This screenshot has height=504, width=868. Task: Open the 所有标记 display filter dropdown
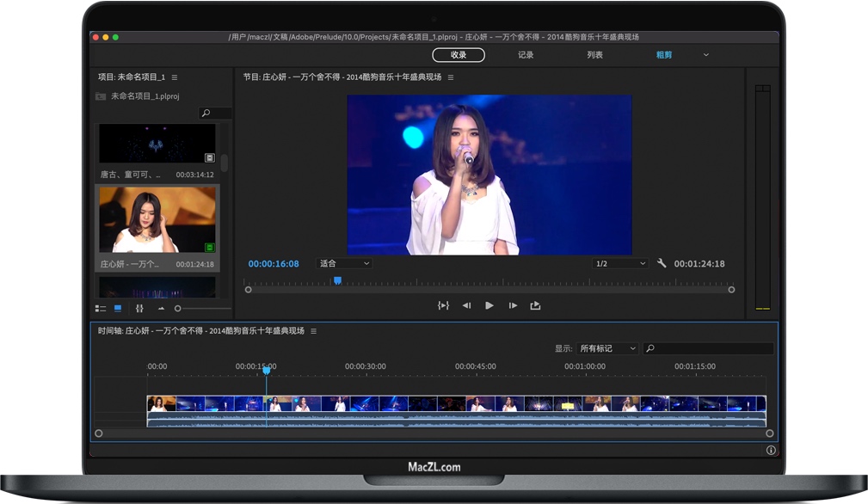pyautogui.click(x=607, y=348)
